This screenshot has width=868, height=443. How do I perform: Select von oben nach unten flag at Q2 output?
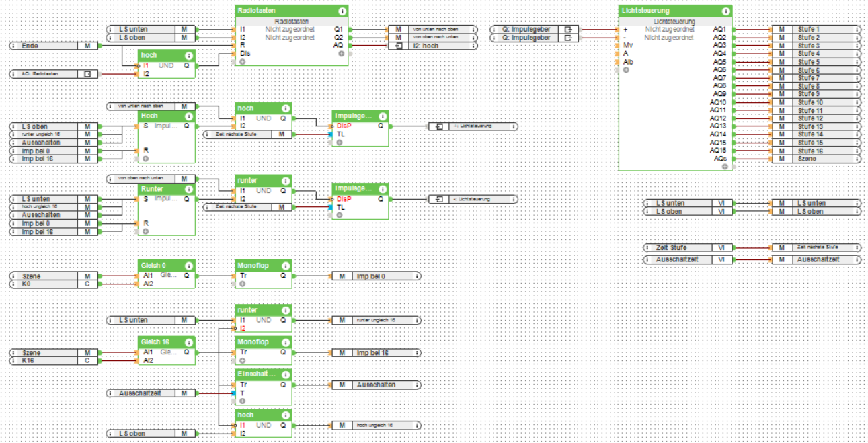432,38
